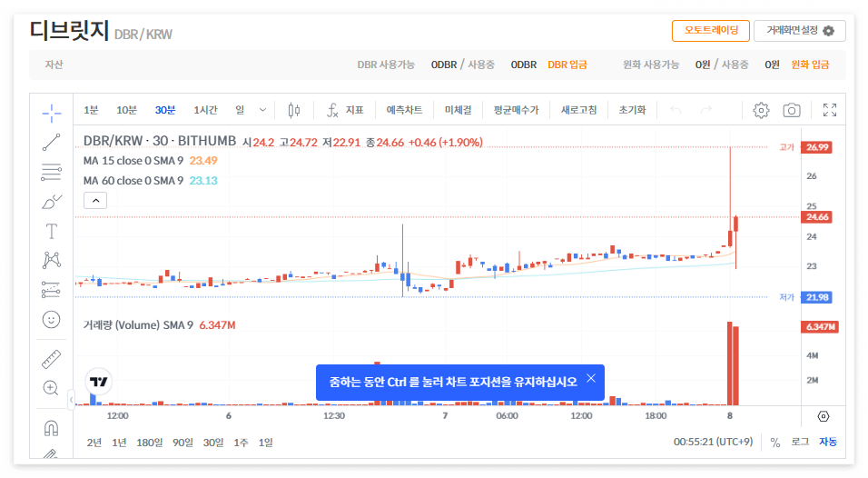This screenshot has height=478, width=868.
Task: Set date range to 1년
Action: pos(119,443)
